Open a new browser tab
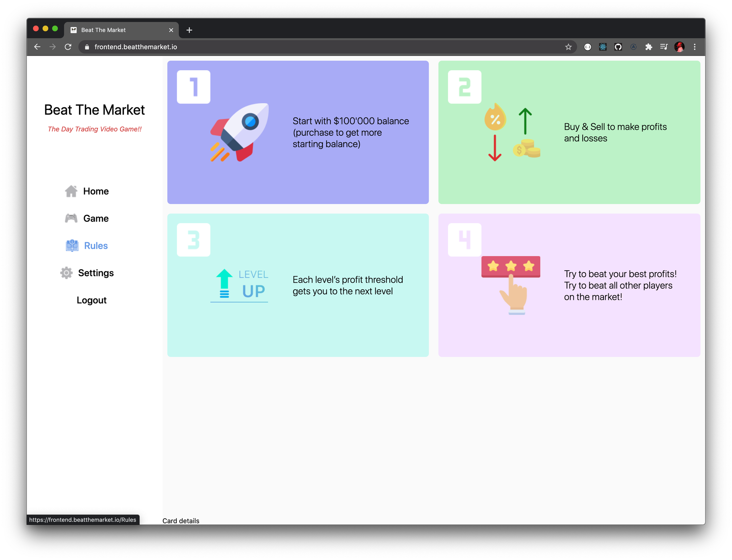The image size is (732, 560). pyautogui.click(x=189, y=30)
